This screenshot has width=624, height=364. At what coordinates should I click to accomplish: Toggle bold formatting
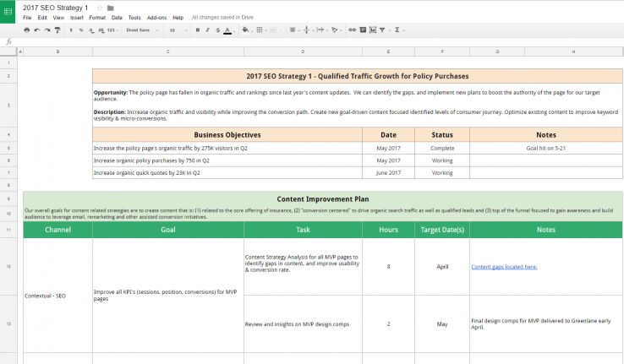197,30
